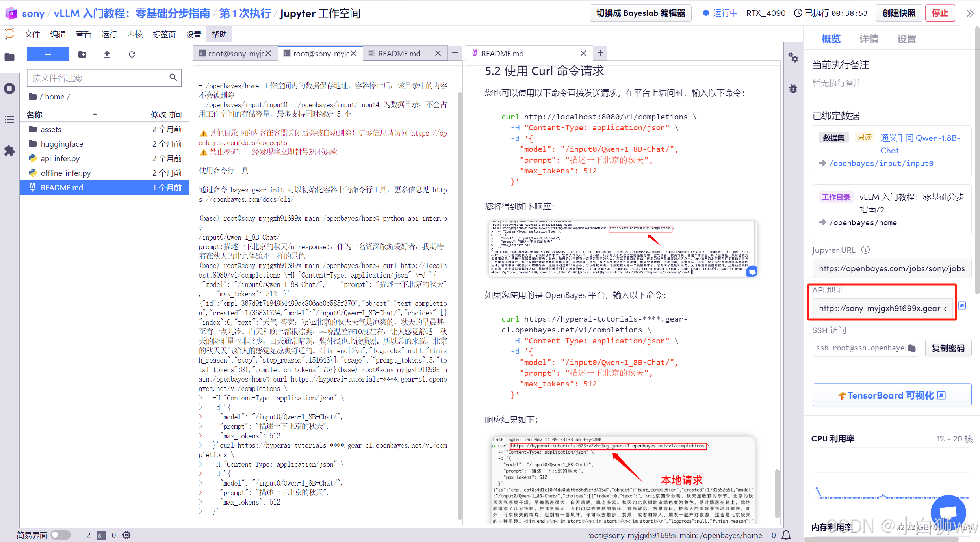Open the extension manager puzzle icon
Image resolution: width=980 pixels, height=542 pixels.
point(9,151)
